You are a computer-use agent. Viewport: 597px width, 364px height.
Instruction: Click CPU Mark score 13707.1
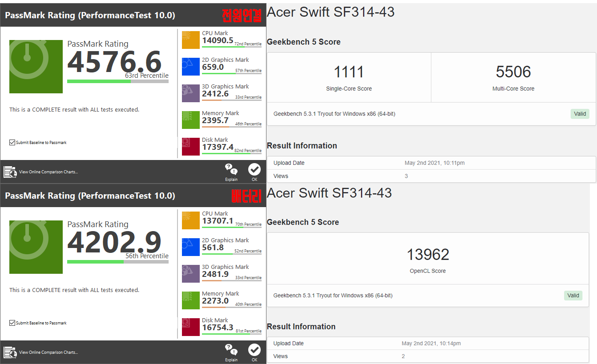click(218, 221)
